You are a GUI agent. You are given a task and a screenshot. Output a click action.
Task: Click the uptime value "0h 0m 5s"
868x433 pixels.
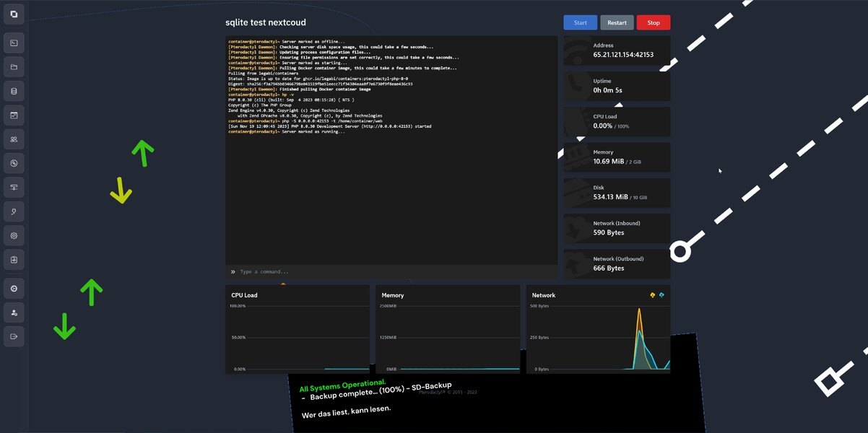607,90
